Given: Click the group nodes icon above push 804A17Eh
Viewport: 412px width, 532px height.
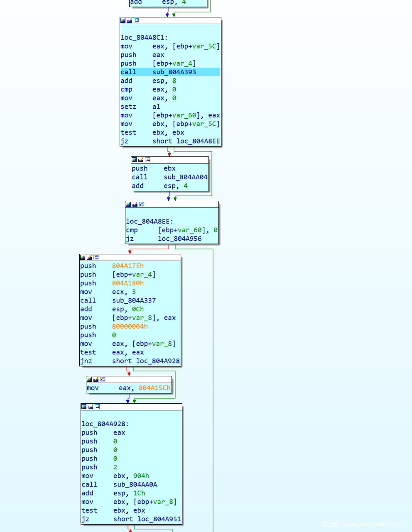Looking at the screenshot, I should coord(96,257).
